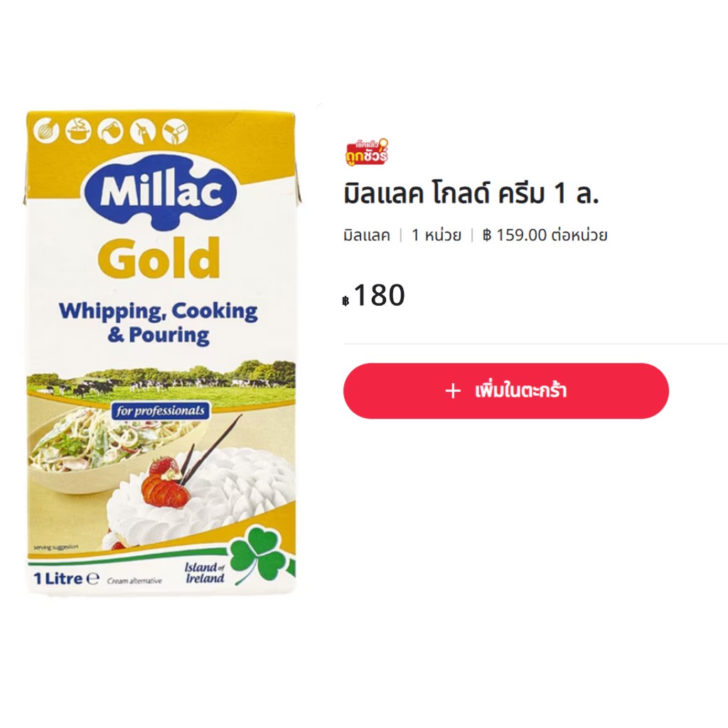Click the 1 หน่วย quantity label
Image resolution: width=728 pixels, height=728 pixels.
(437, 235)
